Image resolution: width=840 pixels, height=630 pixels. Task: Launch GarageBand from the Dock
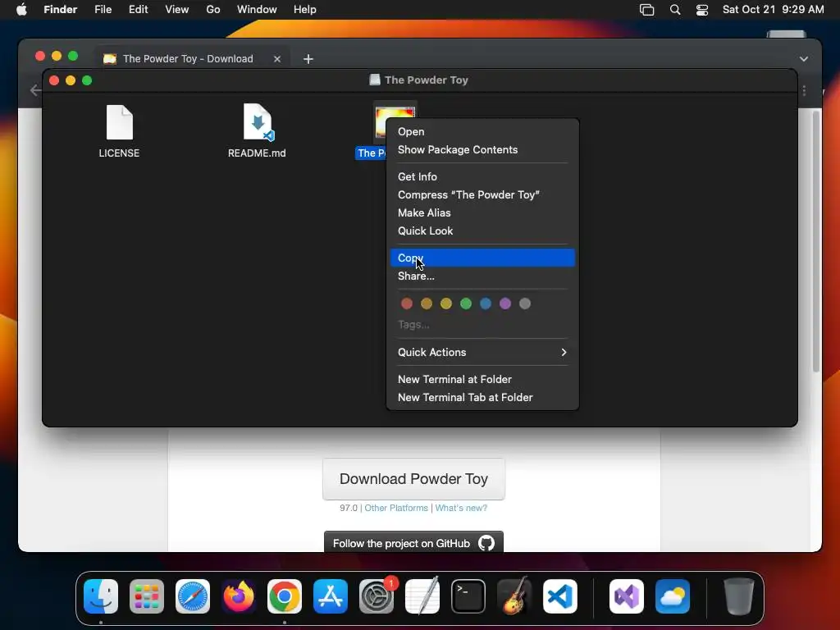[514, 596]
